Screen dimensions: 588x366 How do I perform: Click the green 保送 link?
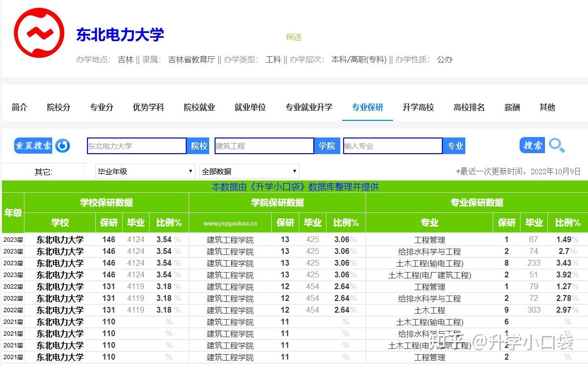(294, 37)
